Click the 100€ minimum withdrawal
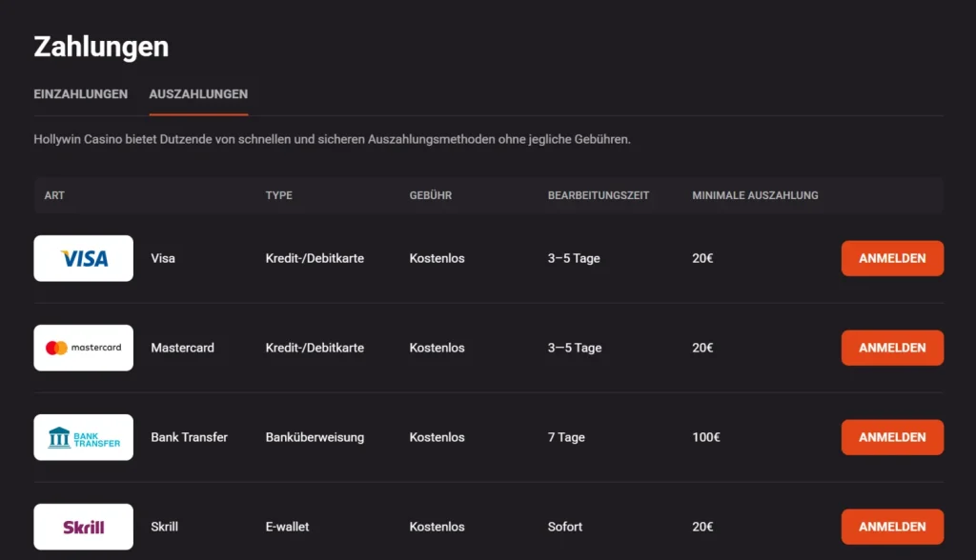976x560 pixels. coord(706,437)
